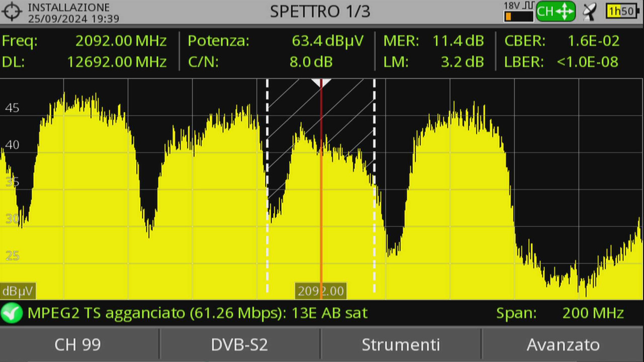This screenshot has width=644, height=362.
Task: Open the CH 99 channel softkey
Action: (x=78, y=344)
